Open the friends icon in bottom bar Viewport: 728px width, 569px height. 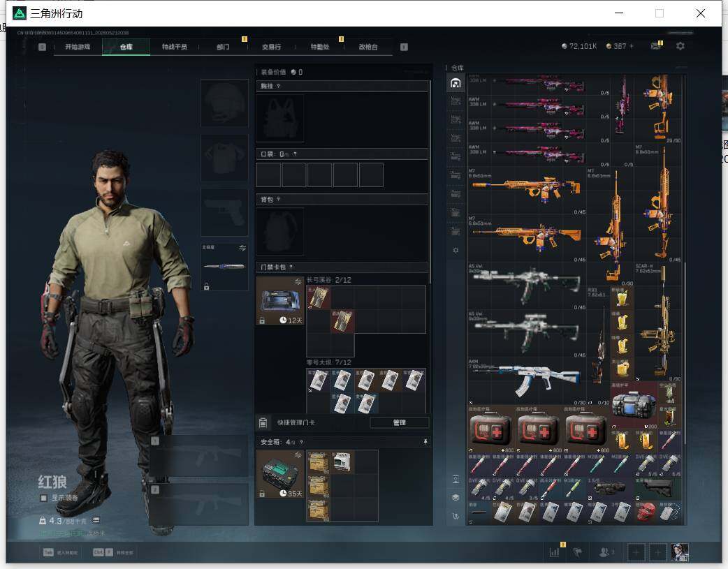coord(606,552)
